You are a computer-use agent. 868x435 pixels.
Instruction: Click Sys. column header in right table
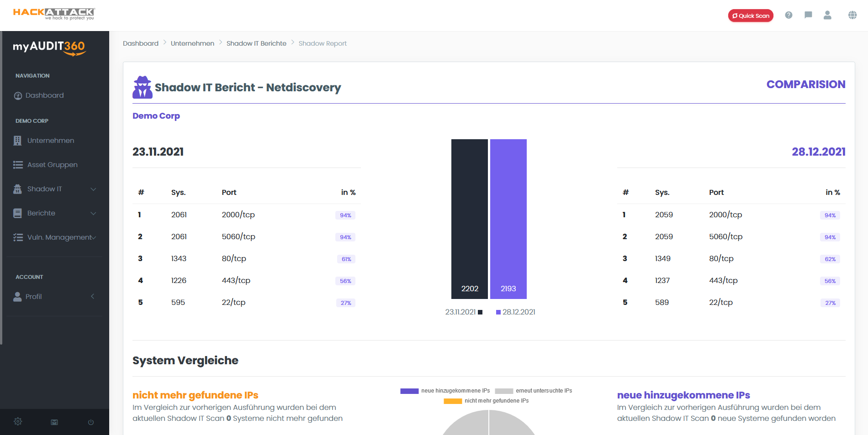click(x=662, y=192)
